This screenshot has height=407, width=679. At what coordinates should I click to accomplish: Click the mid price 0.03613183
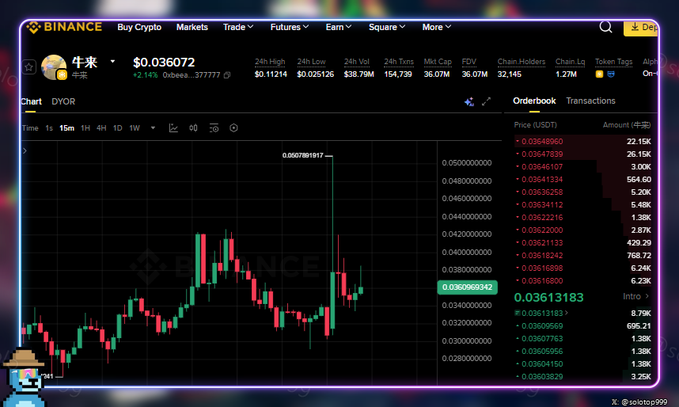click(549, 297)
